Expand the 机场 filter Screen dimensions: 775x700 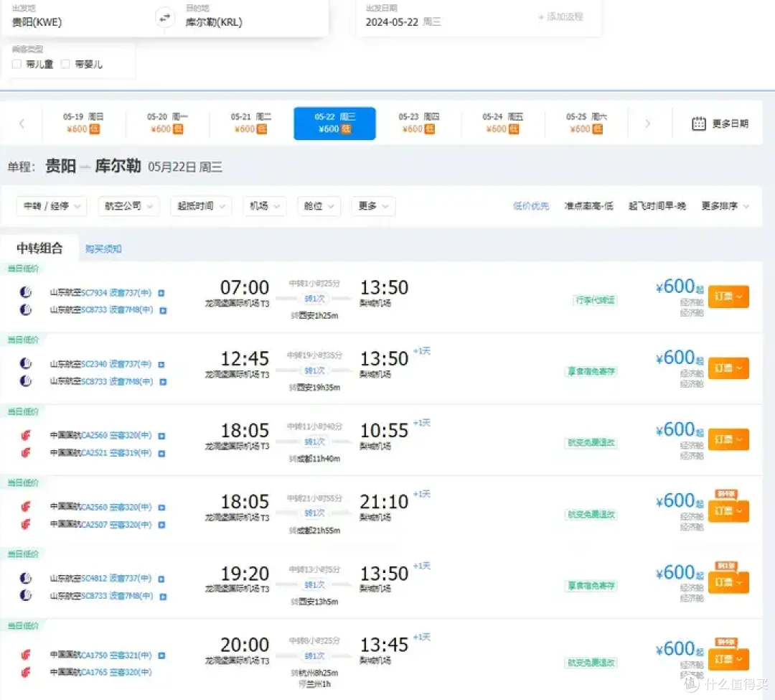(x=264, y=206)
